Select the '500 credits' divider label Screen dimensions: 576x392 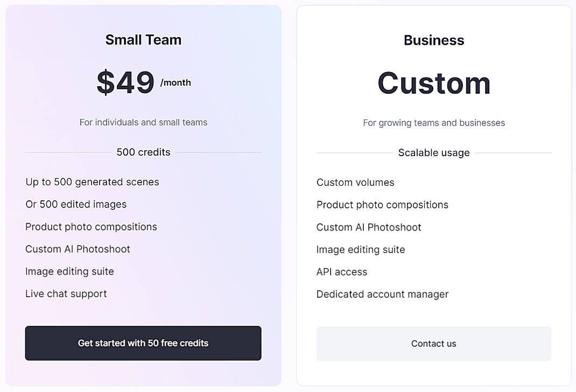pos(143,152)
